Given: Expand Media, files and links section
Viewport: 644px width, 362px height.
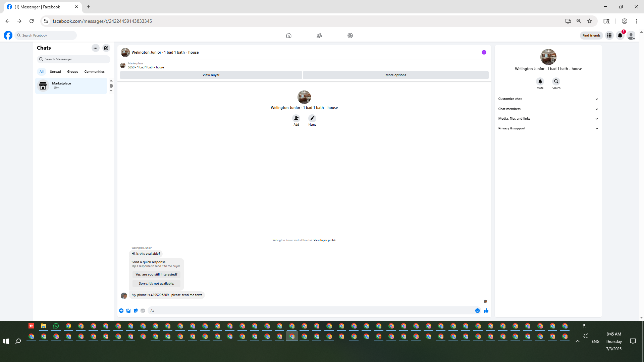Looking at the screenshot, I should (x=548, y=119).
